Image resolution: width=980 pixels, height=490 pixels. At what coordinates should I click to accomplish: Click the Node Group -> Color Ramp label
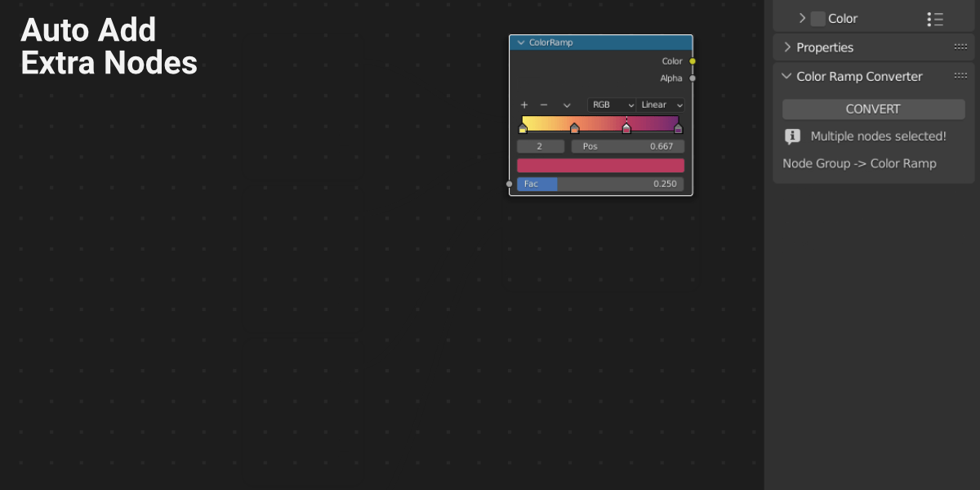[858, 163]
